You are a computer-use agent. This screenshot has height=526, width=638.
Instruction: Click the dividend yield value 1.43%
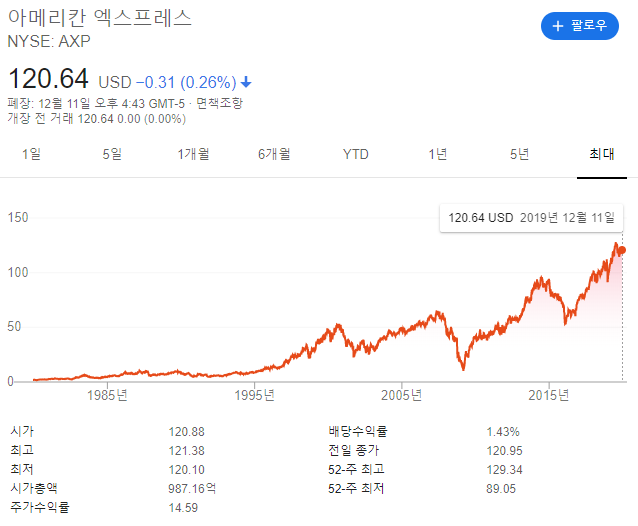(x=503, y=432)
